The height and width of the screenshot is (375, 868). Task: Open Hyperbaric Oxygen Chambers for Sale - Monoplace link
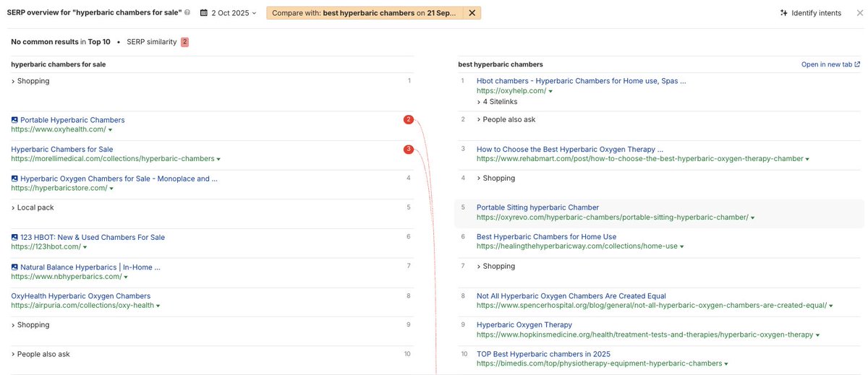click(119, 178)
